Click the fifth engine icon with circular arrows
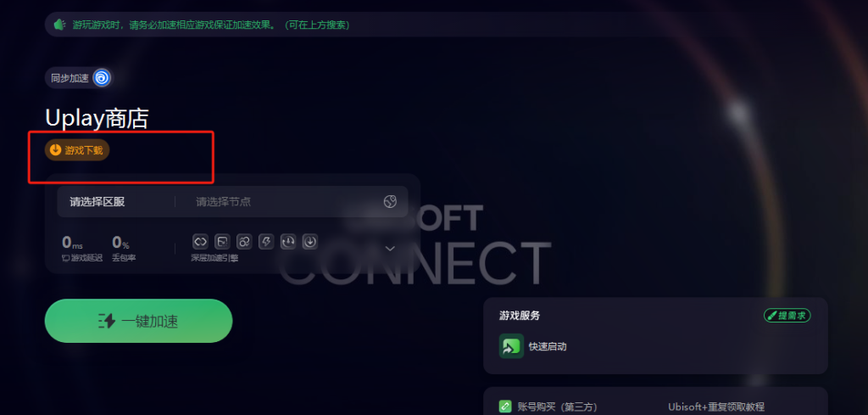Screen dimensions: 868x415 tap(288, 242)
